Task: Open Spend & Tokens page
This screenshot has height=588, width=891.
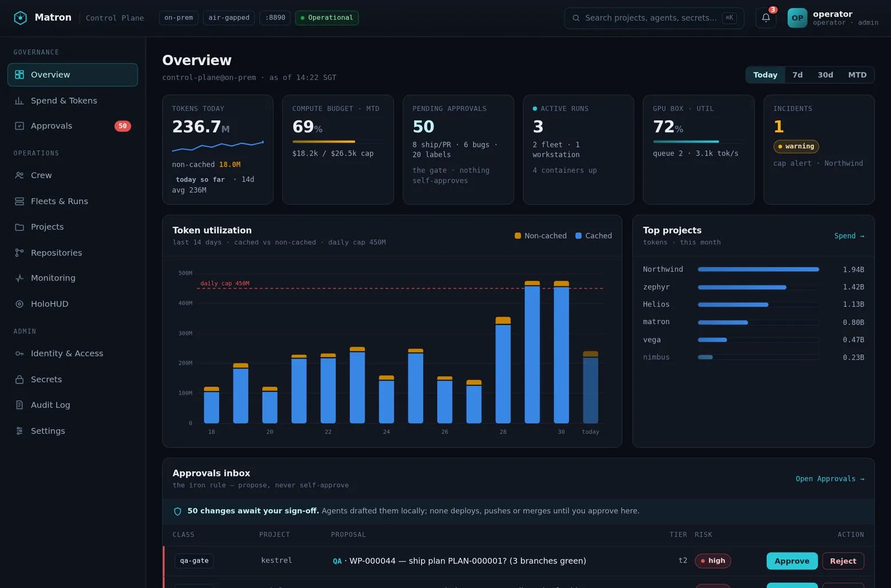Action: [x=73, y=100]
